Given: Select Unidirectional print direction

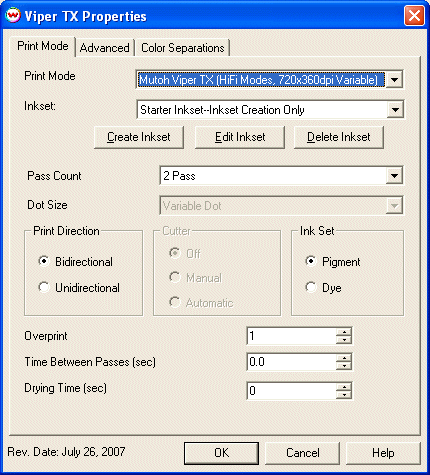Looking at the screenshot, I should point(79,288).
